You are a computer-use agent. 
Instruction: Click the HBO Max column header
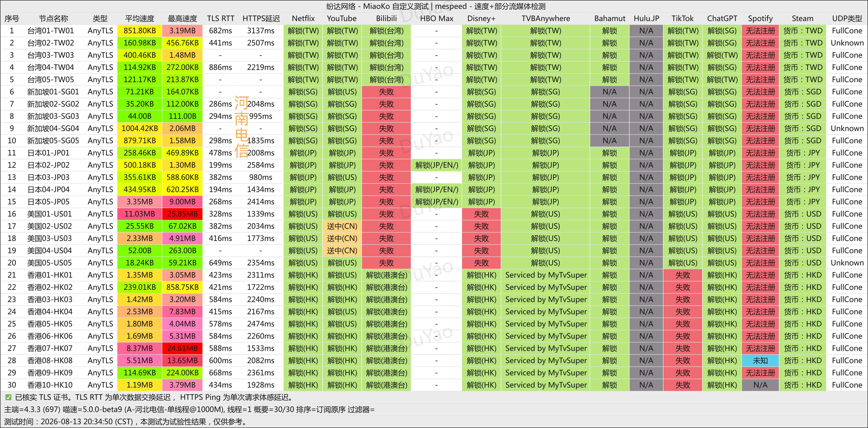[x=437, y=19]
